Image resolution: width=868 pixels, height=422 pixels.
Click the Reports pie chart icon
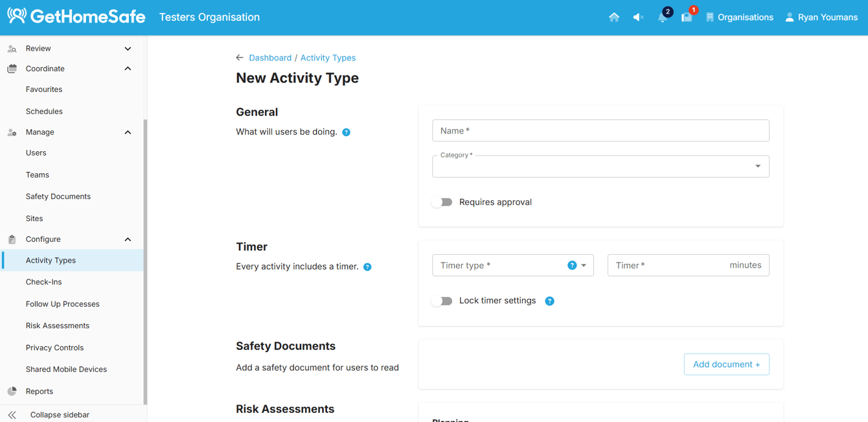coord(12,392)
